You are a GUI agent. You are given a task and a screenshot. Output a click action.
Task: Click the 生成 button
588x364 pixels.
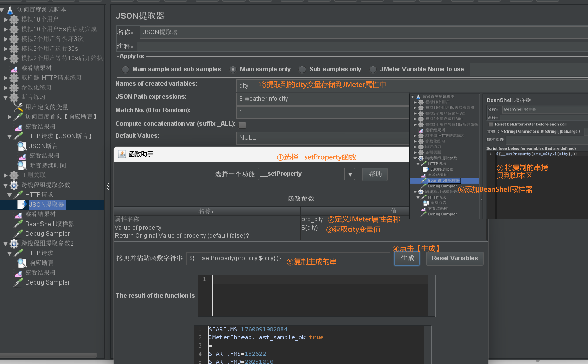tap(407, 258)
